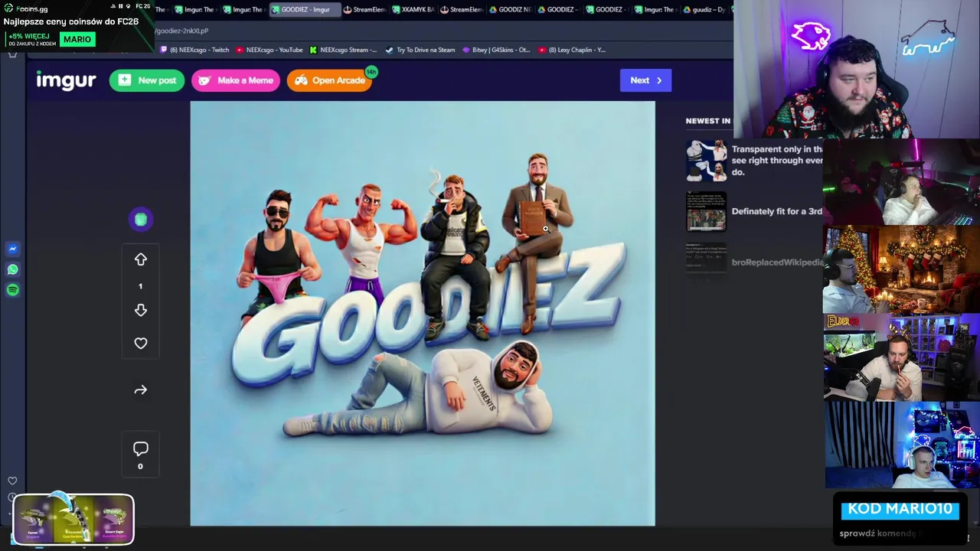This screenshot has width=980, height=551.
Task: Open the "Transparent only in th" sidebar post
Action: [x=777, y=161]
